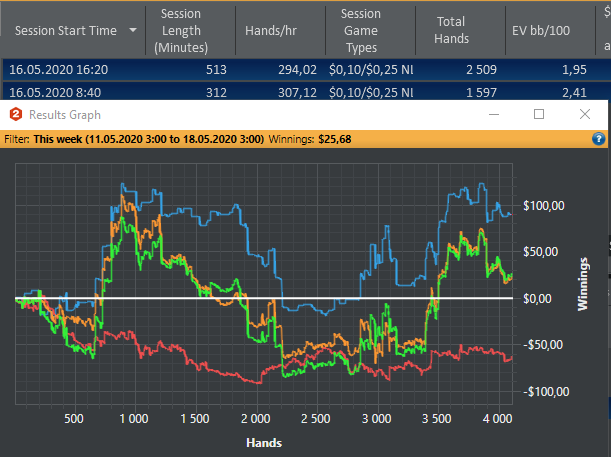Viewport: 611px width, 457px height.
Task: Minimize the Results Graph window
Action: tap(494, 115)
